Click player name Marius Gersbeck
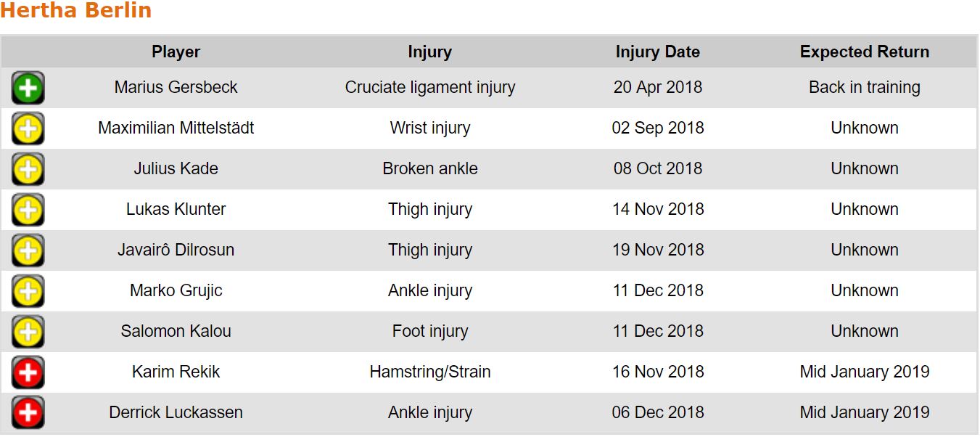The image size is (980, 437). pos(176,88)
